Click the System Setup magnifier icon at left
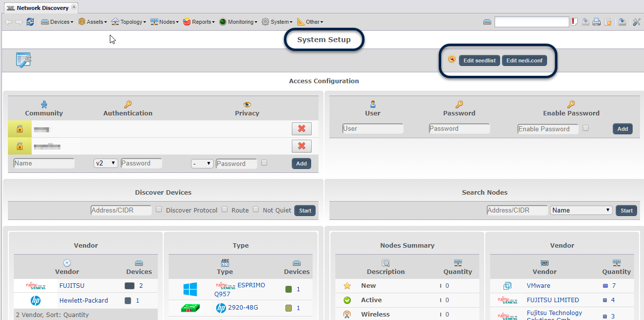 point(23,60)
